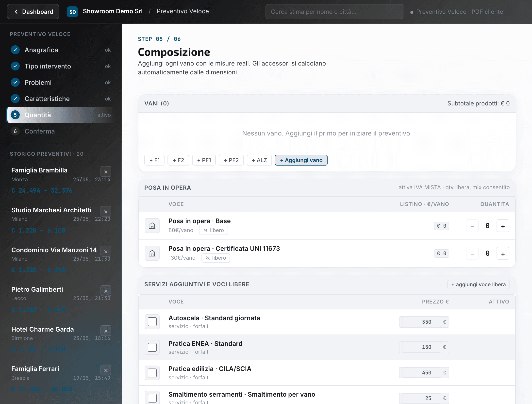Decrease quantity for Posa in opera Base

click(472, 226)
